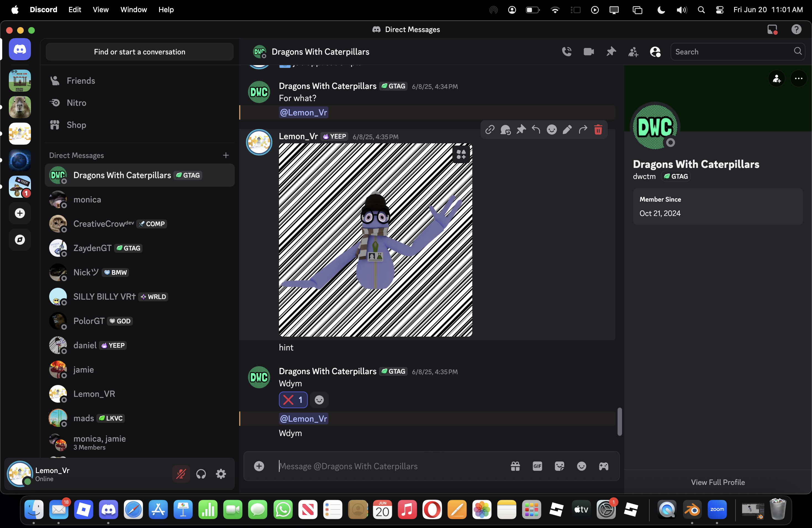
Task: Click the chat scrollbar thumb
Action: pos(619,422)
